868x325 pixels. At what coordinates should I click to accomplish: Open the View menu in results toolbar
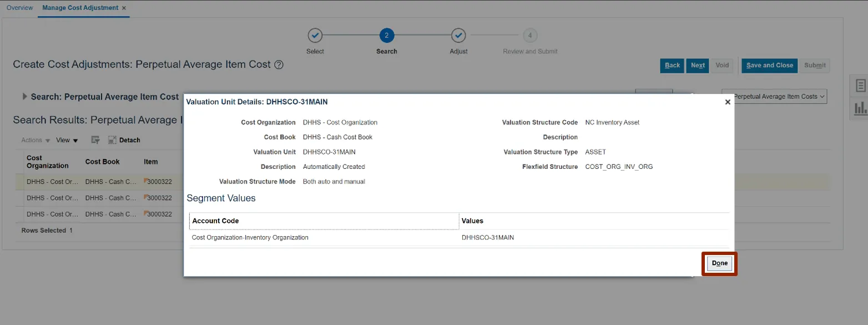(x=67, y=141)
